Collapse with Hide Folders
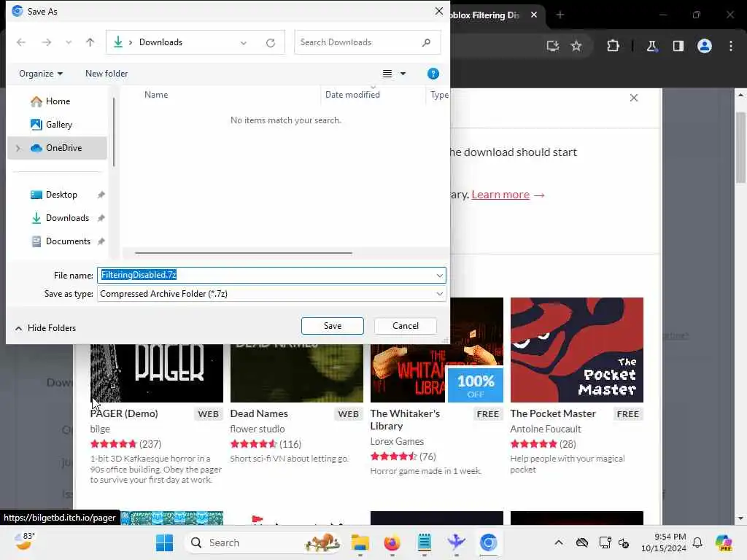Image resolution: width=747 pixels, height=560 pixels. click(46, 328)
